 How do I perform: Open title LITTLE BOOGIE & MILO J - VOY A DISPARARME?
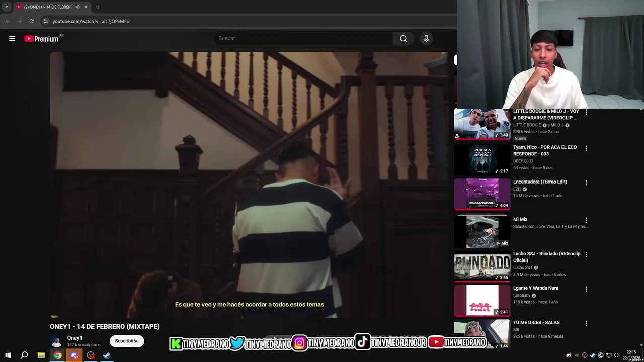coord(546,114)
